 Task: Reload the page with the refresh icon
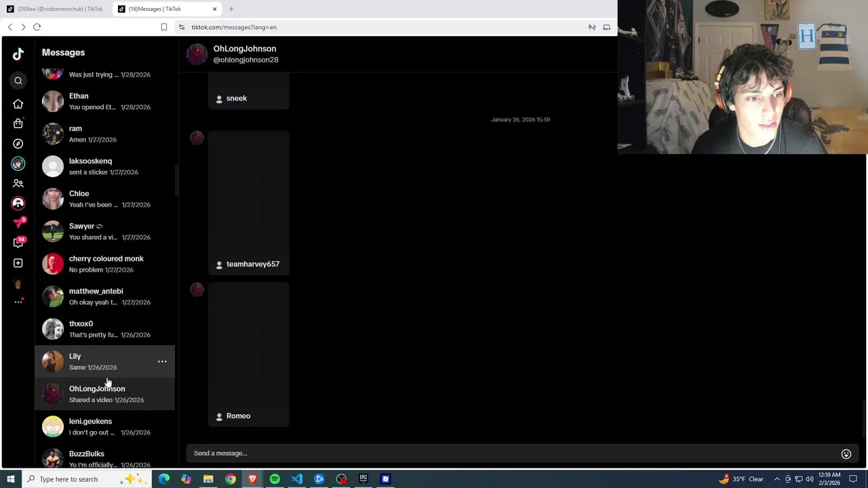point(37,27)
